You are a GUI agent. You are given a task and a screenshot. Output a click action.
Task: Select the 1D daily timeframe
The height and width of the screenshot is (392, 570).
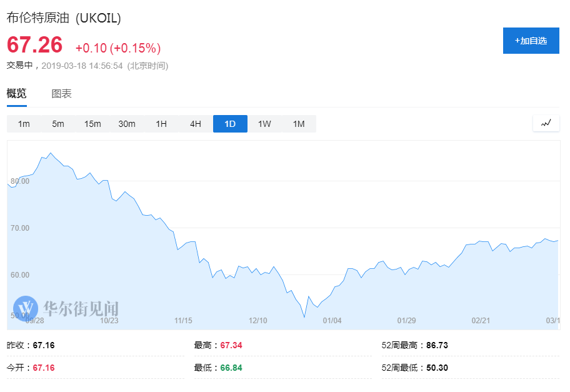[x=230, y=124]
